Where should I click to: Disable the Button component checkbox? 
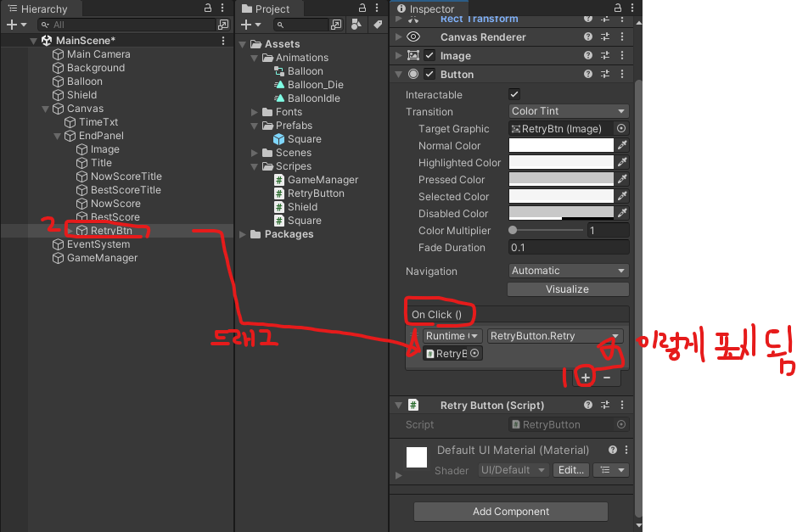point(429,74)
